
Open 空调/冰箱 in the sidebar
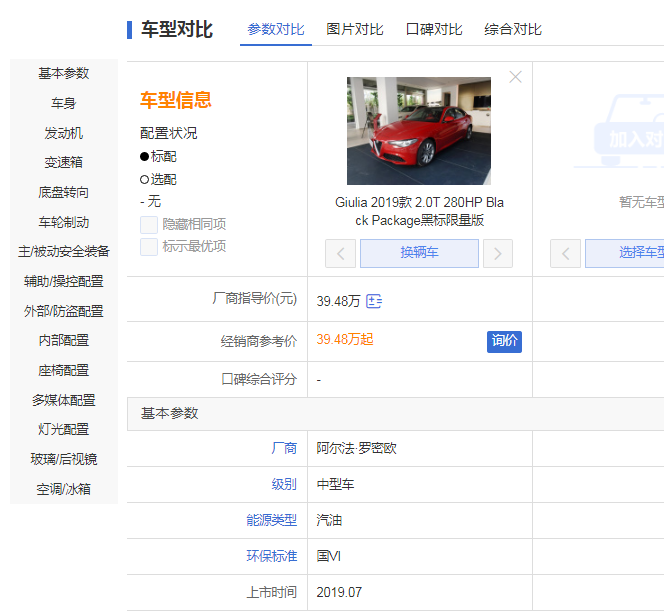(x=64, y=489)
